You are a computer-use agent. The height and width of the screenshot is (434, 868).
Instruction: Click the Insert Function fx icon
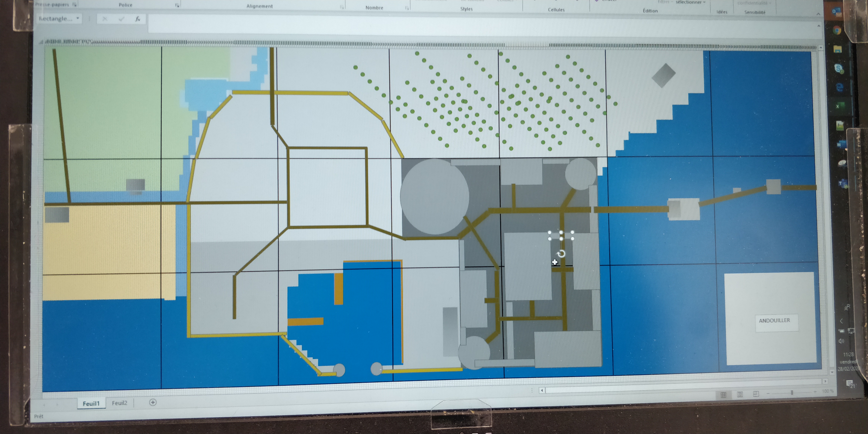pyautogui.click(x=138, y=19)
